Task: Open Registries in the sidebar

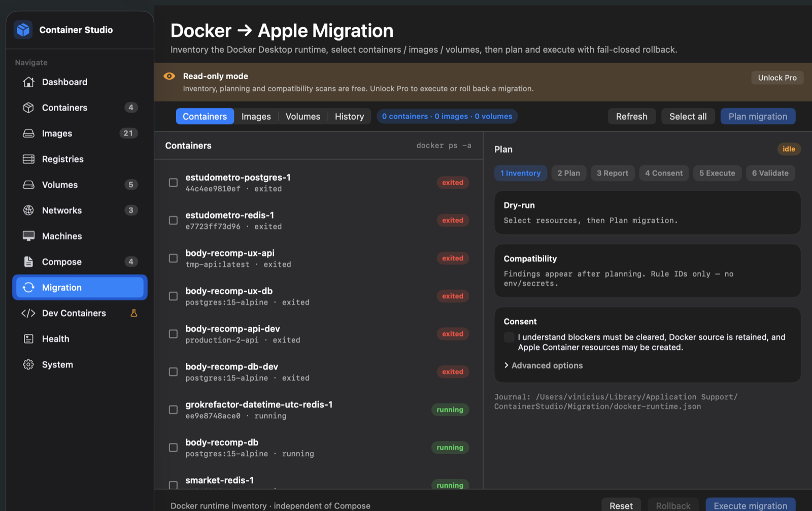Action: tap(80, 159)
